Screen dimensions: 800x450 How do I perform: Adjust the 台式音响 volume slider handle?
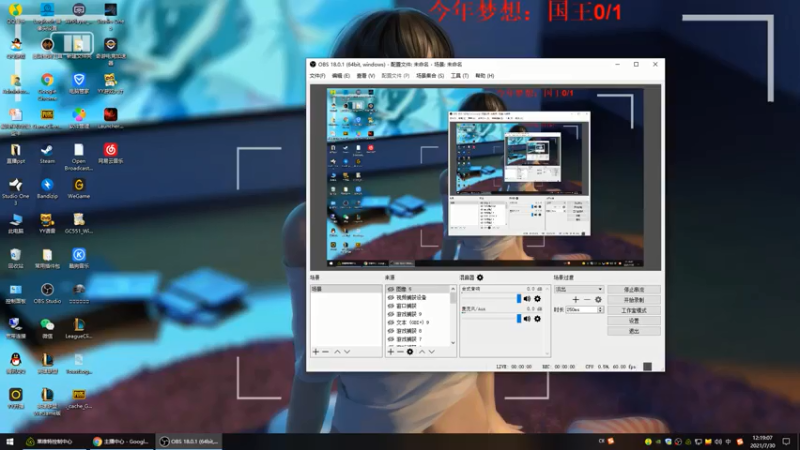click(519, 299)
